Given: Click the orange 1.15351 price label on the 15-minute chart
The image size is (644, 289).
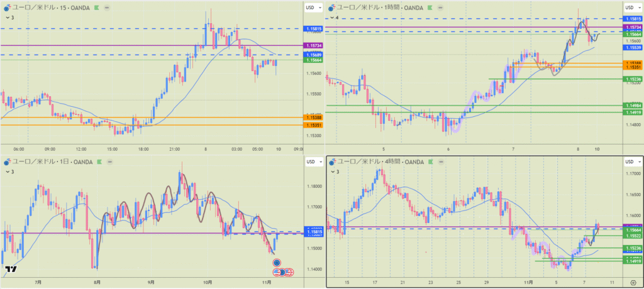Looking at the screenshot, I should coord(313,125).
